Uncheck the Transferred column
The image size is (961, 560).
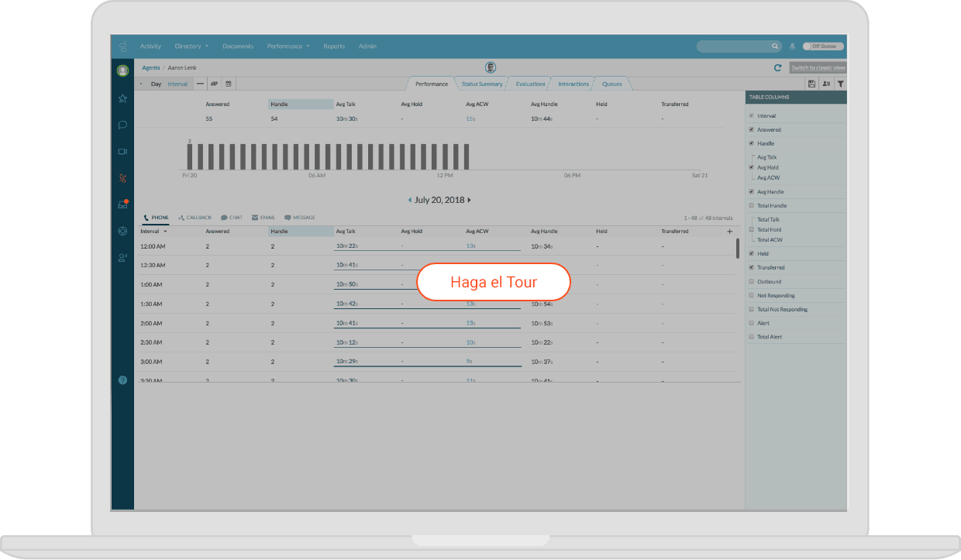(750, 267)
